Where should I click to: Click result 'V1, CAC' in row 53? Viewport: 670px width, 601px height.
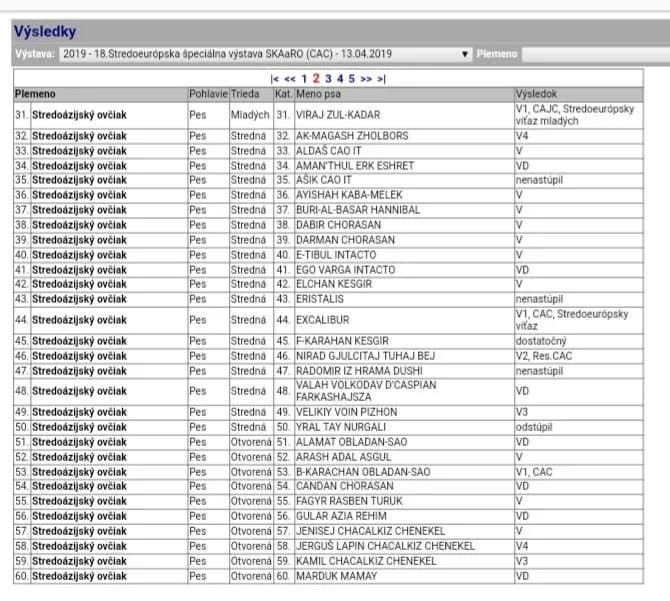tap(534, 472)
